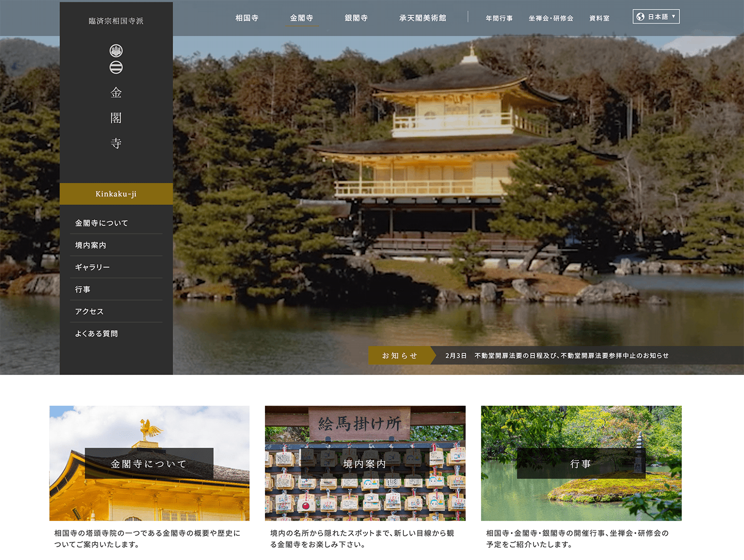
Task: Open the 日本語 language dropdown
Action: pos(656,16)
